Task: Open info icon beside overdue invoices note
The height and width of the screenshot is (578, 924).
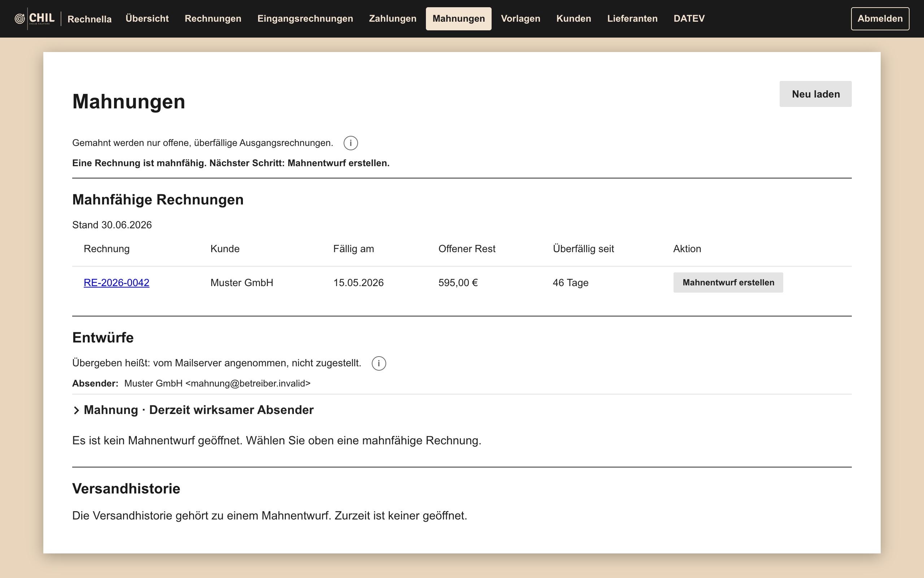Action: (350, 143)
